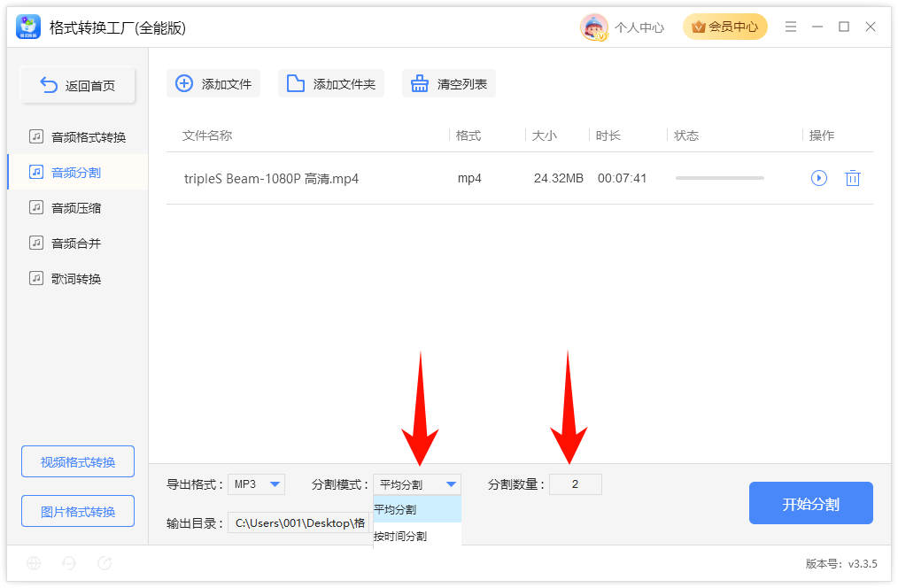Select 音频分割 in the sidebar
The height and width of the screenshot is (588, 898).
pyautogui.click(x=77, y=173)
